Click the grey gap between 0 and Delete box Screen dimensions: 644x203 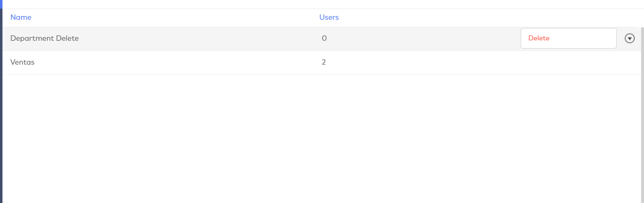[x=421, y=38]
